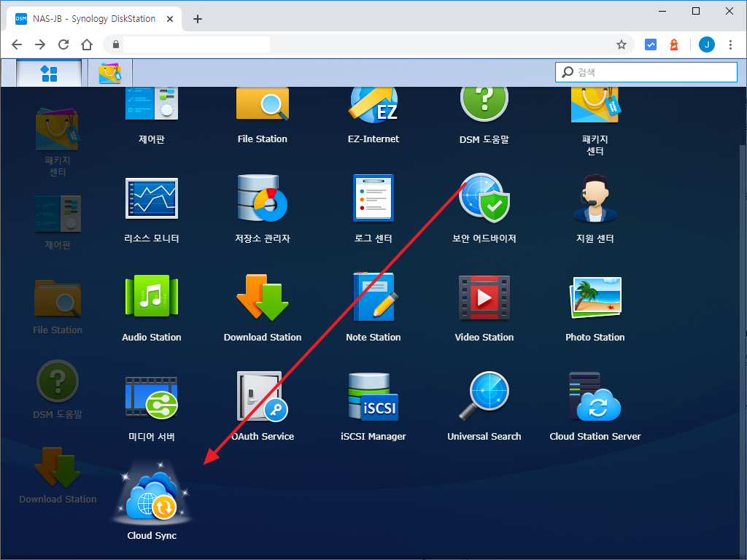The image size is (747, 560).
Task: Launch the Cloud Sync app
Action: (x=152, y=495)
